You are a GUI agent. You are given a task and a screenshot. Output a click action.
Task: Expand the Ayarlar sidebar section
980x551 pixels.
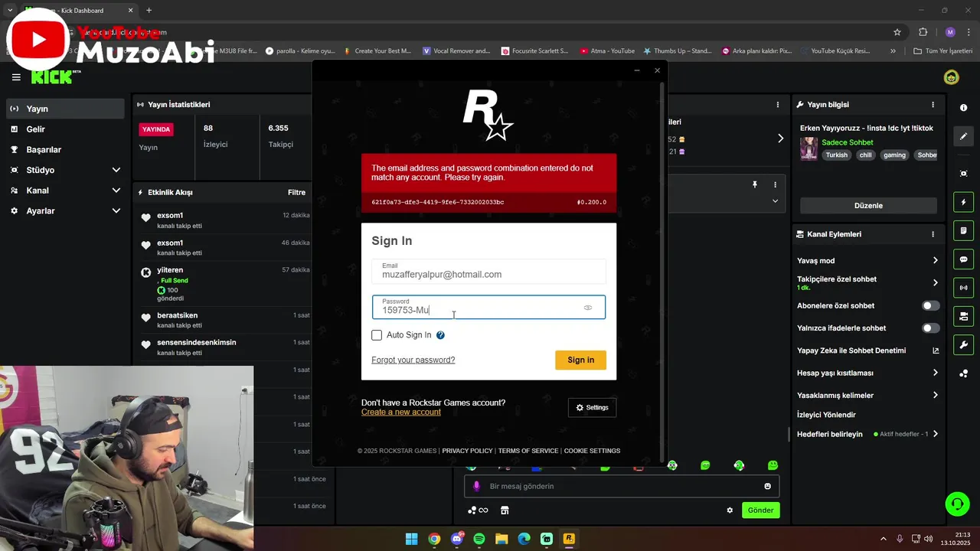pyautogui.click(x=116, y=210)
